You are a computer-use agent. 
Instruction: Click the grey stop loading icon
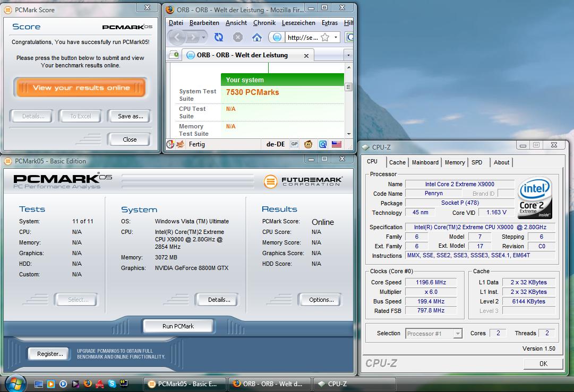(238, 37)
